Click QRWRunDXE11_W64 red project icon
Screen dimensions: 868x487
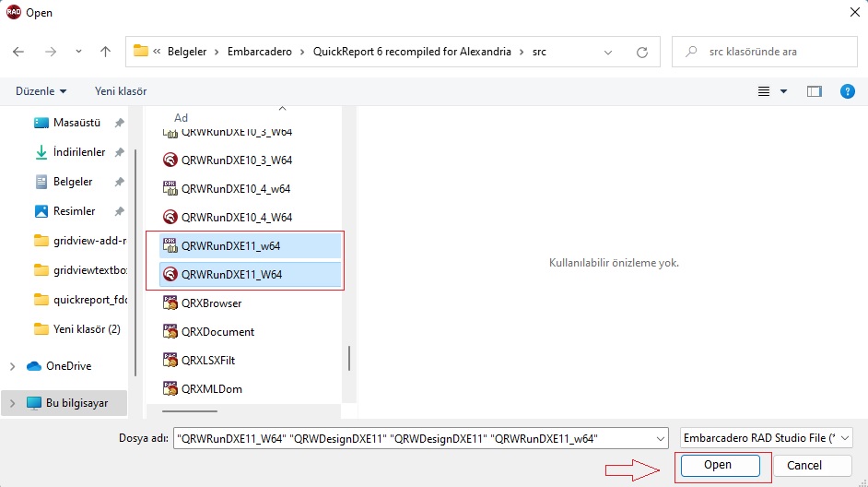point(170,274)
